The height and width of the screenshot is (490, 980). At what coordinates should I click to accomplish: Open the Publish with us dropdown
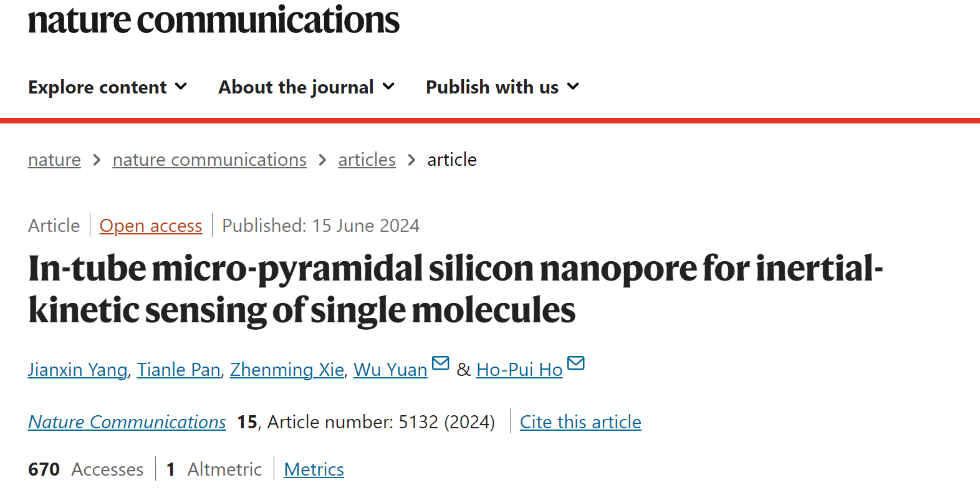click(502, 87)
